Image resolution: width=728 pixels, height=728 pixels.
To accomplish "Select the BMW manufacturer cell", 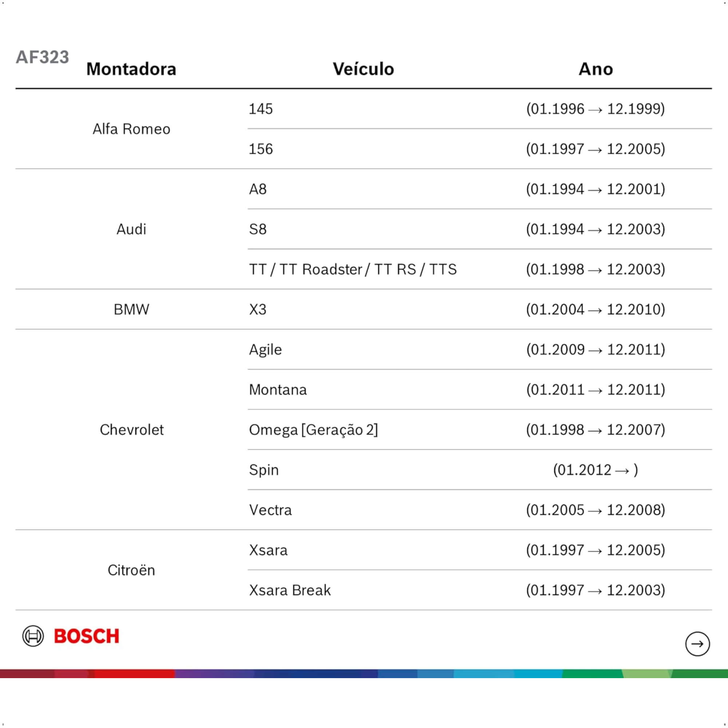I will pyautogui.click(x=131, y=309).
